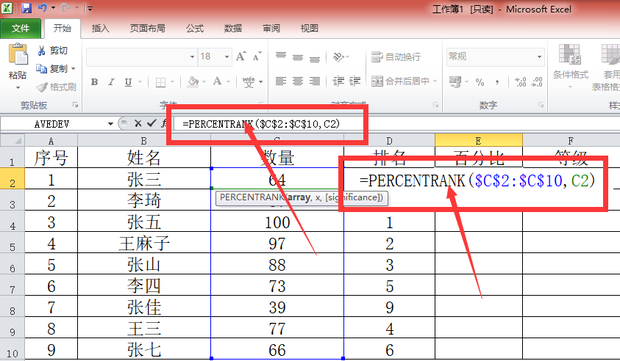This screenshot has height=361, width=620.
Task: Click the cell with value 100
Action: (x=277, y=222)
